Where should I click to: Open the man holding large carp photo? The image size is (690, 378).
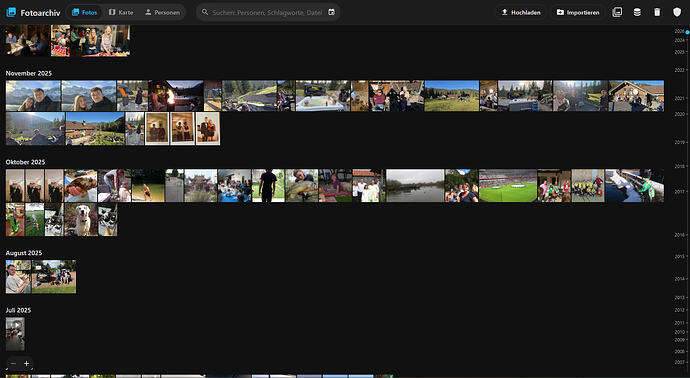(x=301, y=186)
